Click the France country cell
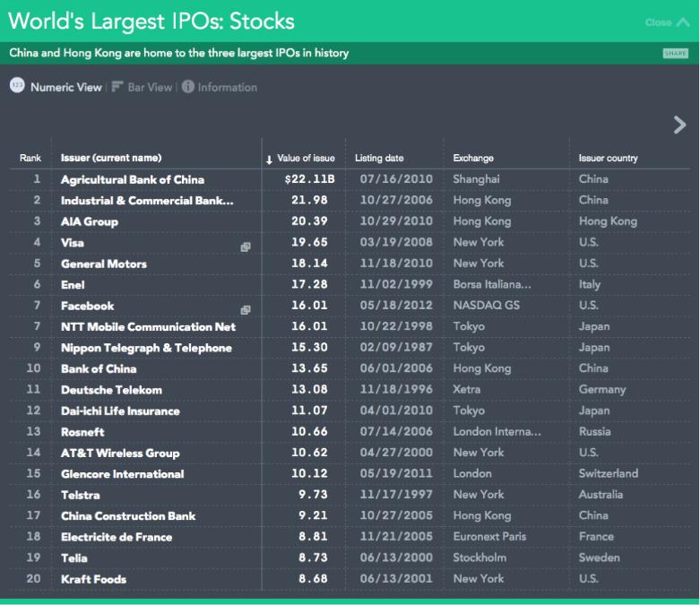 tap(596, 536)
